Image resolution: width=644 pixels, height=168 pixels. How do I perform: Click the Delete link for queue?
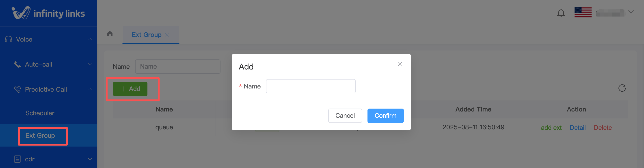tap(603, 128)
